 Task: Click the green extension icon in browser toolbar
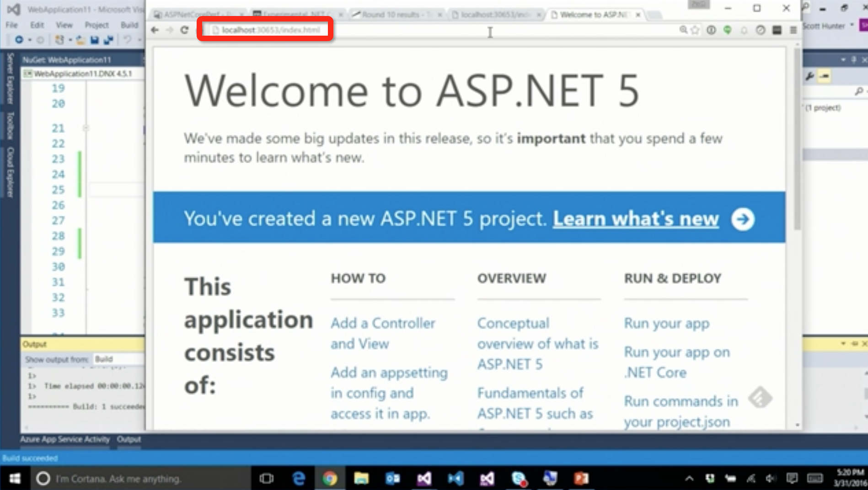(x=728, y=30)
